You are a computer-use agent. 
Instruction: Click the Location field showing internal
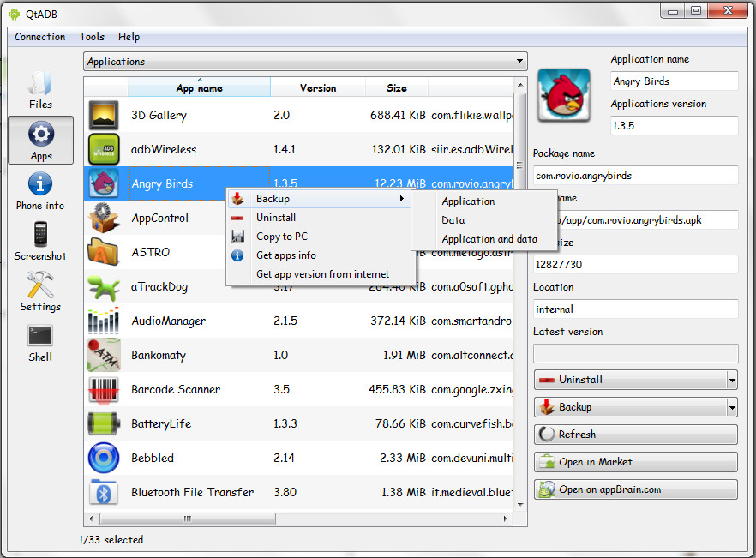point(635,309)
